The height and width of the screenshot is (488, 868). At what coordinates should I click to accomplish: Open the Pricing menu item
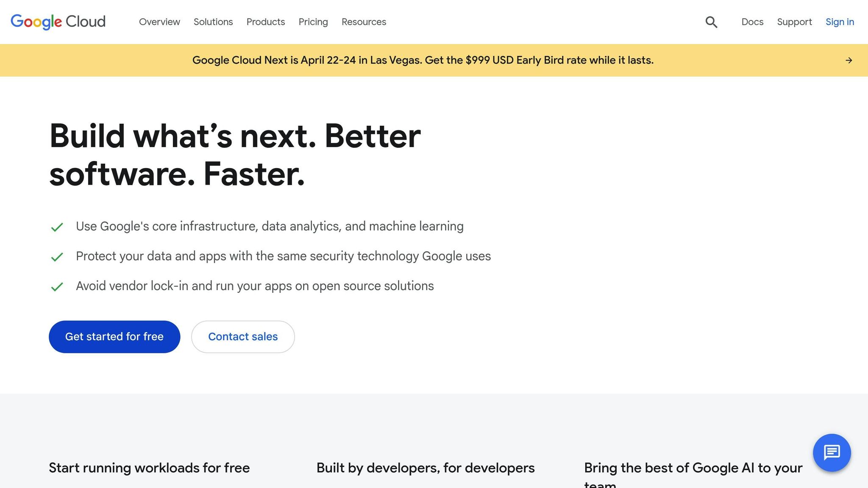click(x=313, y=22)
